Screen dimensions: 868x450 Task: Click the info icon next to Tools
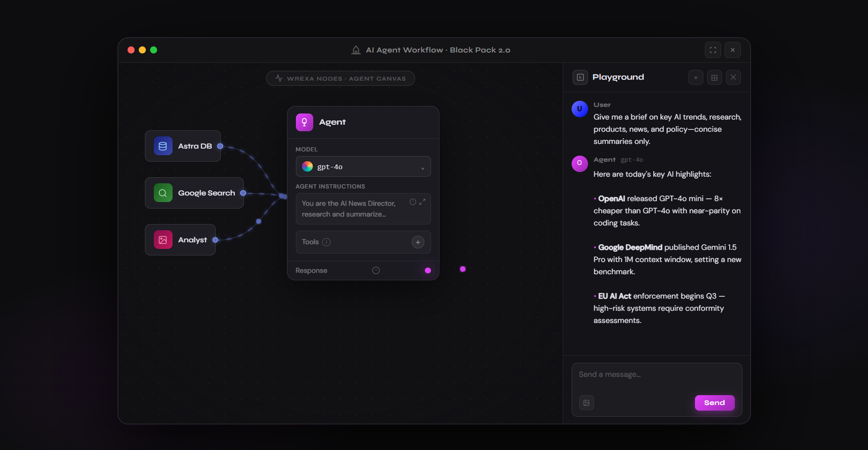327,242
